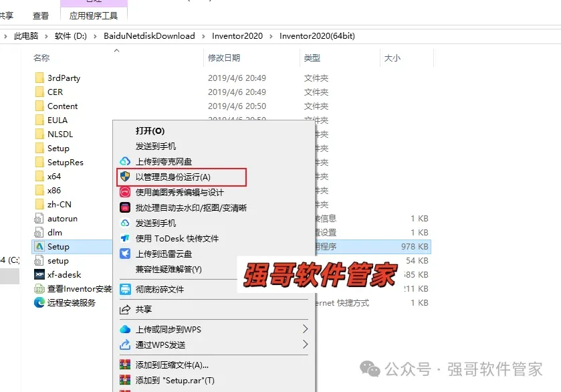Image resolution: width=561 pixels, height=392 pixels.
Task: Select the zh-CN folder icon
Action: coord(39,205)
